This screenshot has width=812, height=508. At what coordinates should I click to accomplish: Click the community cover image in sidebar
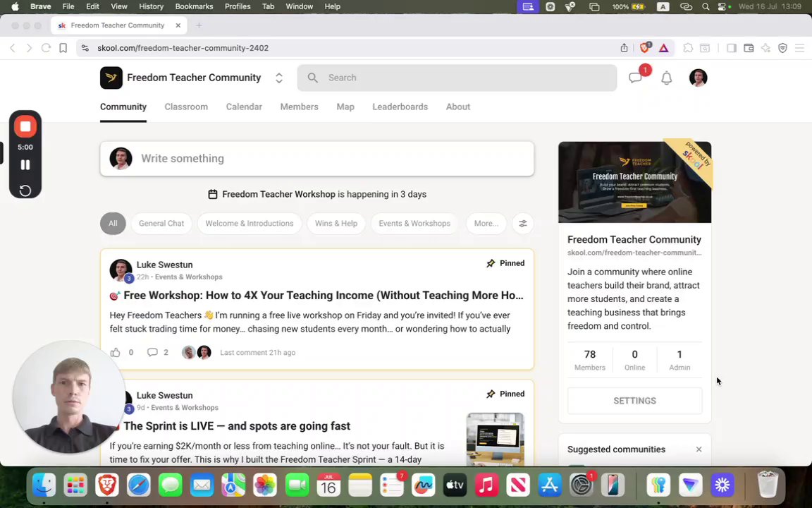coord(635,183)
